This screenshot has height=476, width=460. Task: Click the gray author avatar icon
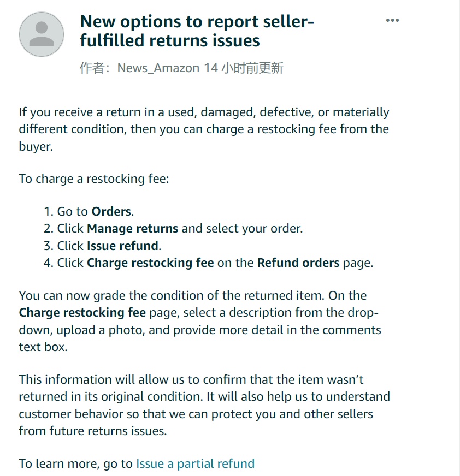coord(42,34)
